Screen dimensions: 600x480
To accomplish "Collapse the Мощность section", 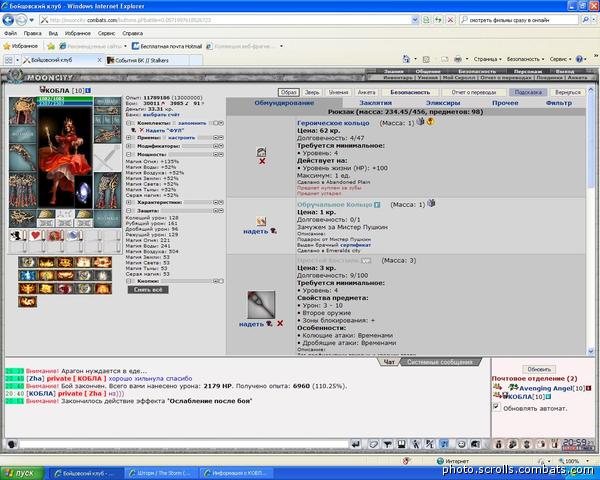I will [x=129, y=155].
